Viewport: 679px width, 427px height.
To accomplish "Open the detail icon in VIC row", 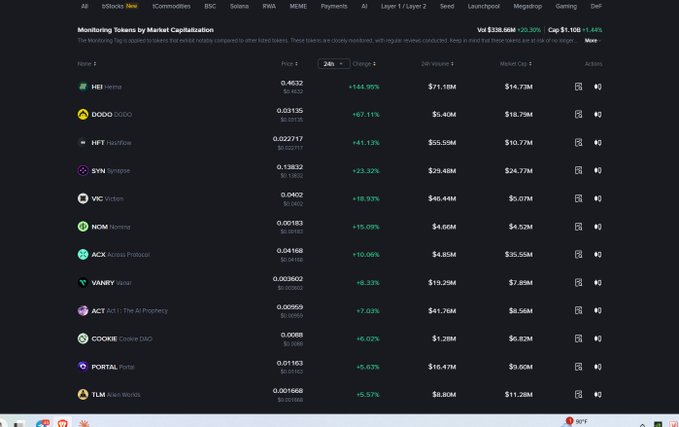I will tap(578, 198).
